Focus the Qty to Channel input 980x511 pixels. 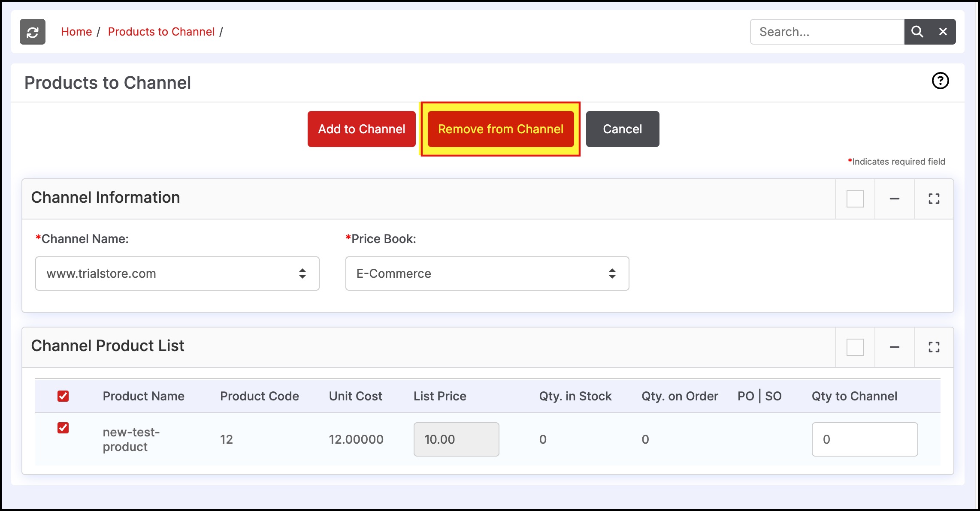click(864, 439)
